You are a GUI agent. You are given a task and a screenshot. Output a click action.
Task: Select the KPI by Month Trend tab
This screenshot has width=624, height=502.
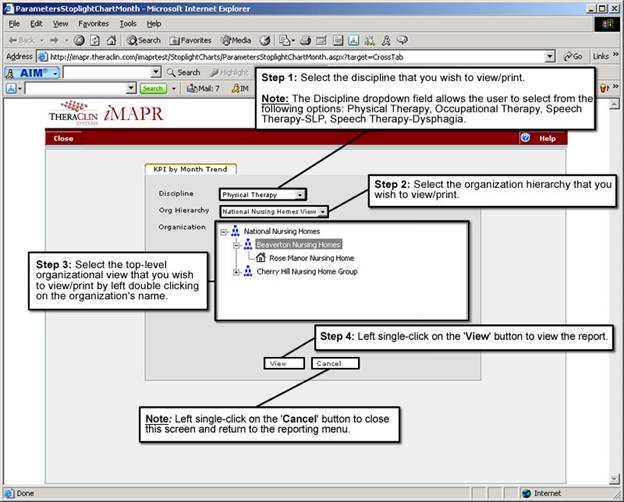click(190, 170)
